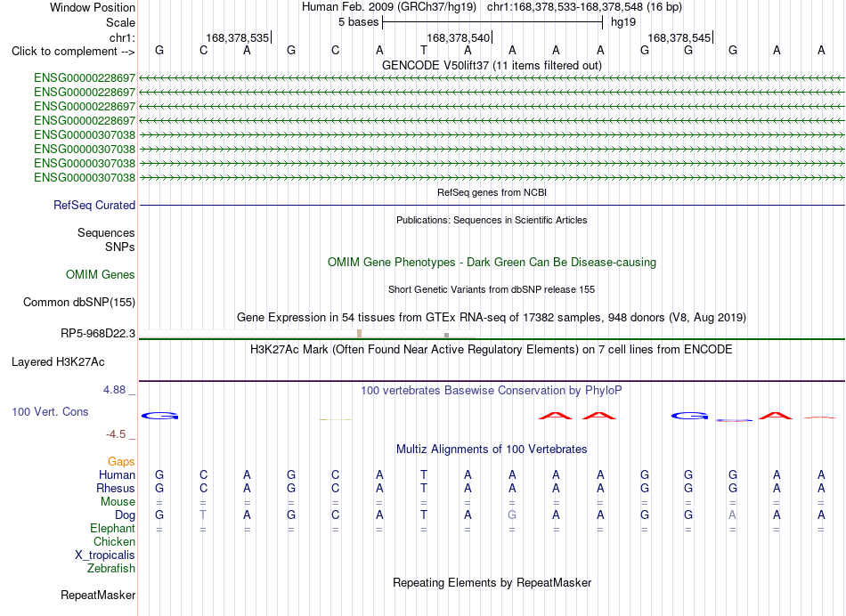Click the RepeatMasker track label
846x616 pixels.
pos(98,595)
